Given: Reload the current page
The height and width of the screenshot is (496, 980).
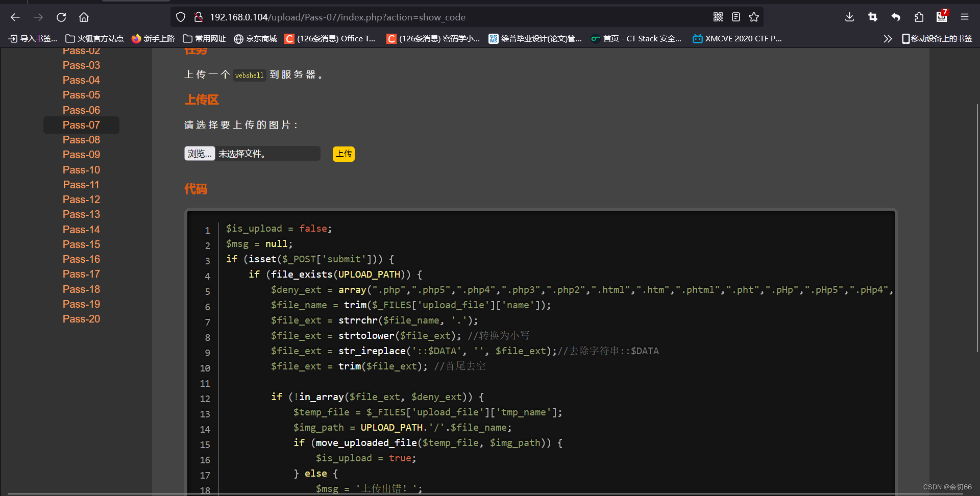Looking at the screenshot, I should click(x=61, y=17).
